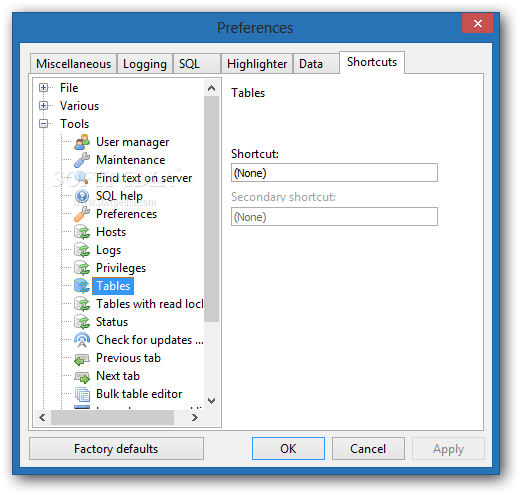Confirm with the OK button

pos(288,449)
